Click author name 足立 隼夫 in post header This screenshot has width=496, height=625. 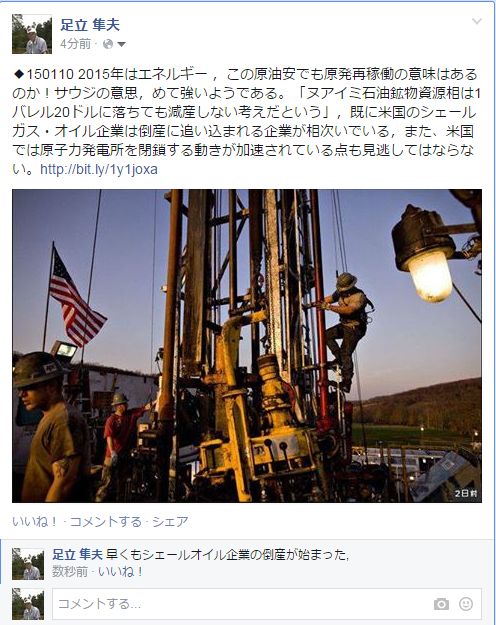coord(90,25)
